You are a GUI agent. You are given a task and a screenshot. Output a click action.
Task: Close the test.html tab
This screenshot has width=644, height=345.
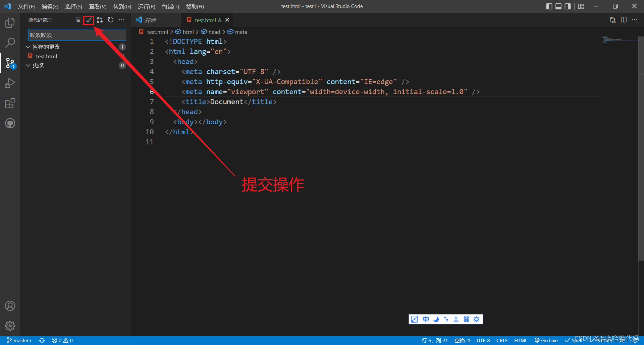pyautogui.click(x=227, y=20)
